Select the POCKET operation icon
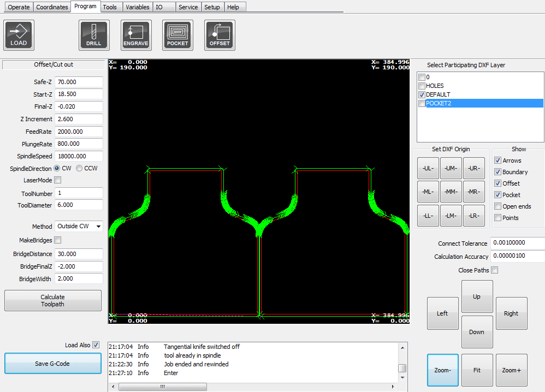 (x=177, y=34)
